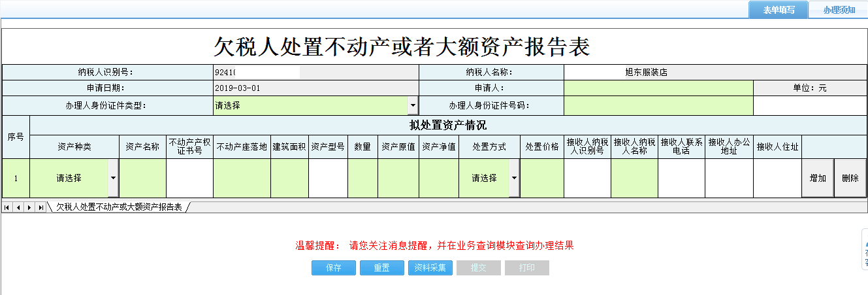Open 办理人身份证件类型 dropdown
The height and width of the screenshot is (295, 868).
tap(413, 105)
